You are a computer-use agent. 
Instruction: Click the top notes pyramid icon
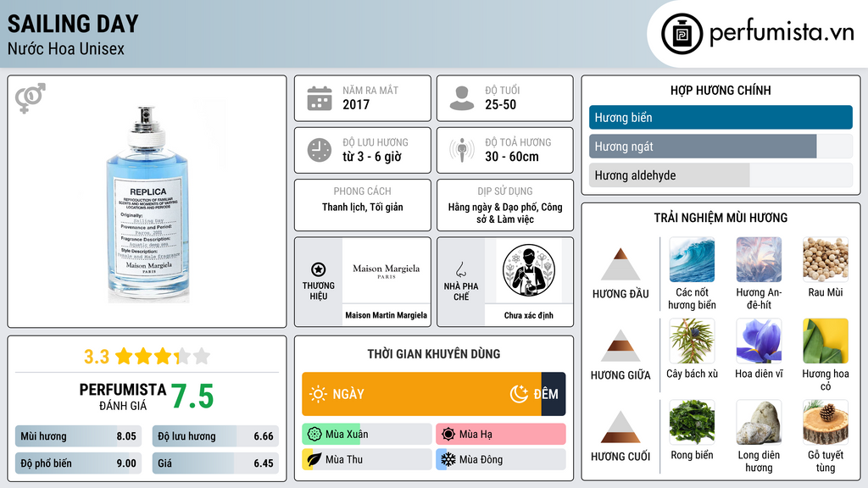click(620, 264)
